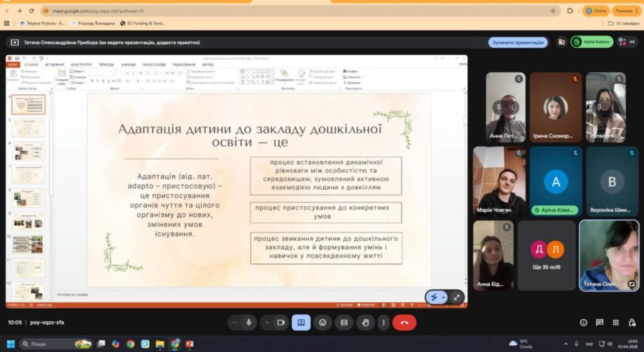This screenshot has height=352, width=644.
Task: Open the activities grid icon
Action: pyautogui.click(x=616, y=322)
